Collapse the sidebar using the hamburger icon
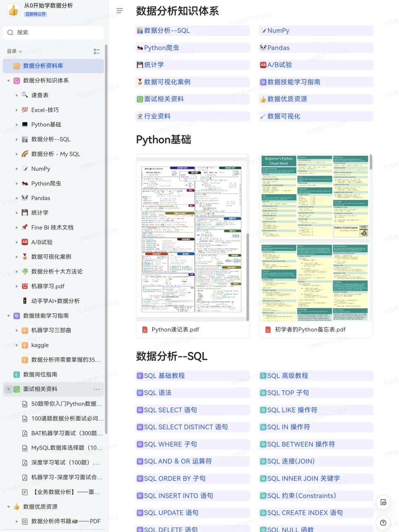This screenshot has height=532, width=399. tap(119, 11)
